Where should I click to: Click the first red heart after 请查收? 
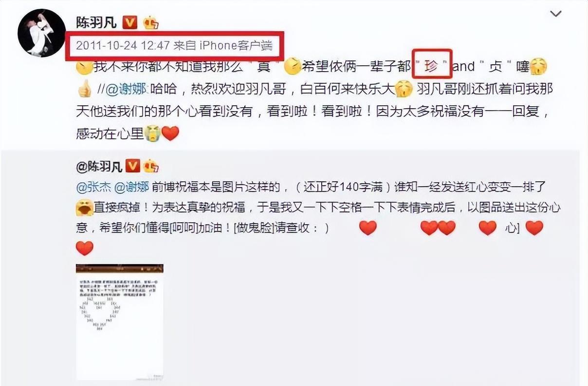click(368, 228)
